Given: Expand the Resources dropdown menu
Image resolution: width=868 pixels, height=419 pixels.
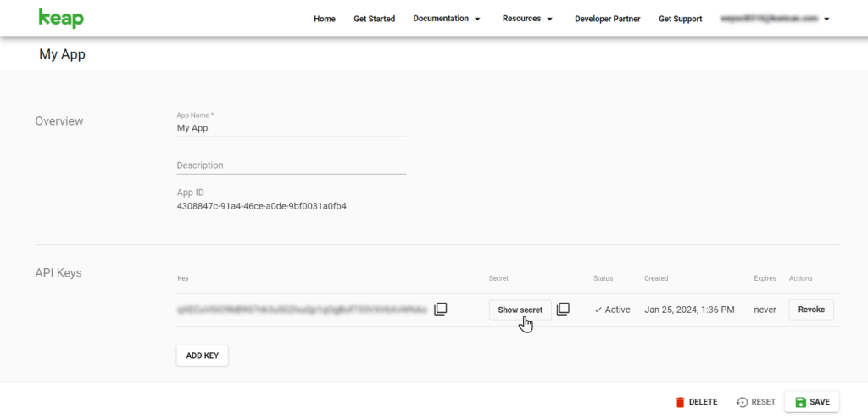Looking at the screenshot, I should coord(527,19).
